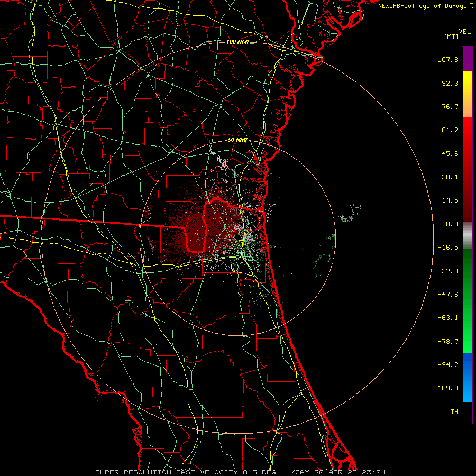This screenshot has width=476, height=476.
Task: Click the -16.5 legend value
Action: [448, 248]
